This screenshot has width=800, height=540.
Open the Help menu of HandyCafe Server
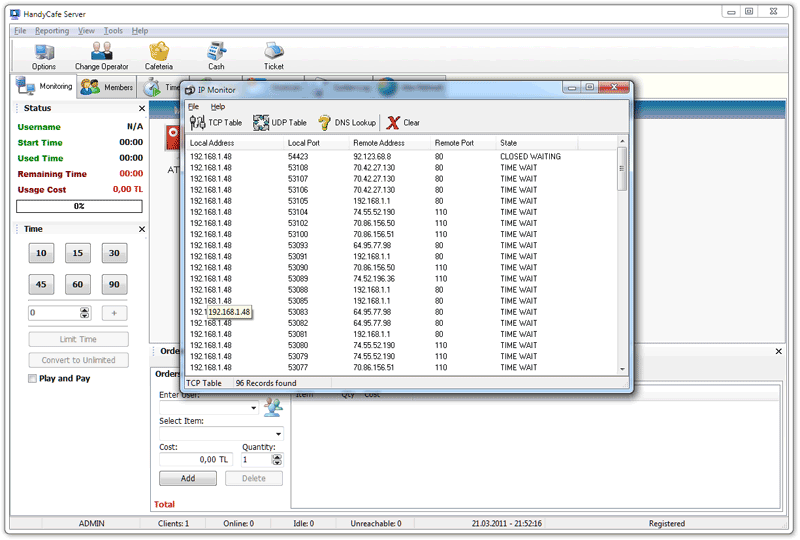pyautogui.click(x=140, y=31)
